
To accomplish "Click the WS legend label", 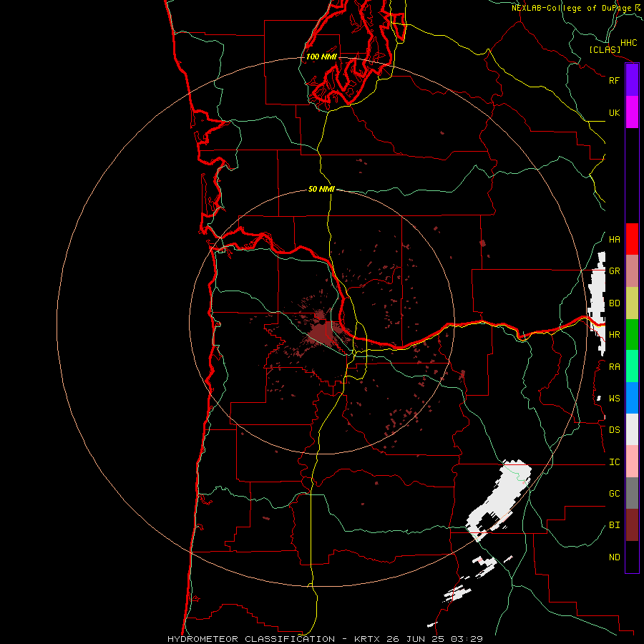I will pos(614,399).
